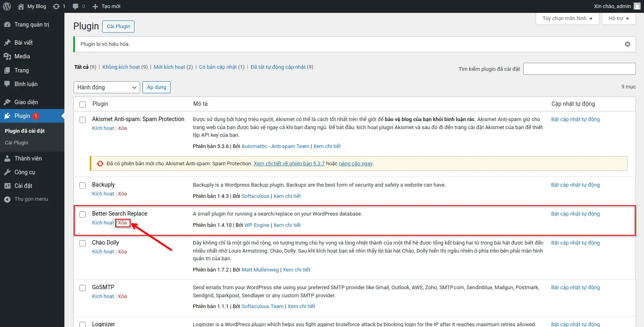Click the Media sidebar icon

click(x=7, y=56)
